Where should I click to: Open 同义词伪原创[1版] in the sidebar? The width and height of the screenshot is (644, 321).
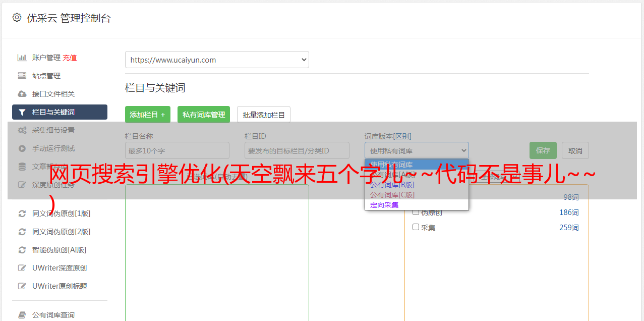pyautogui.click(x=62, y=213)
